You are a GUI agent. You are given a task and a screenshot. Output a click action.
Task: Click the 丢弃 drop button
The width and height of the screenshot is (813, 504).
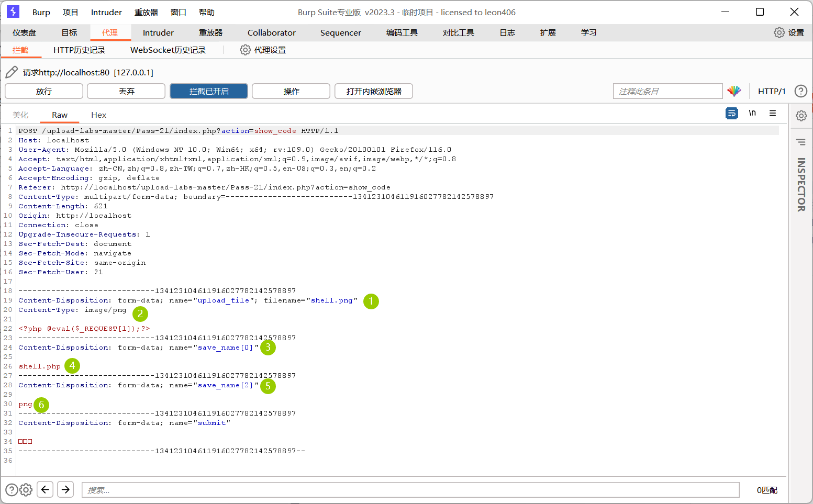pyautogui.click(x=126, y=91)
